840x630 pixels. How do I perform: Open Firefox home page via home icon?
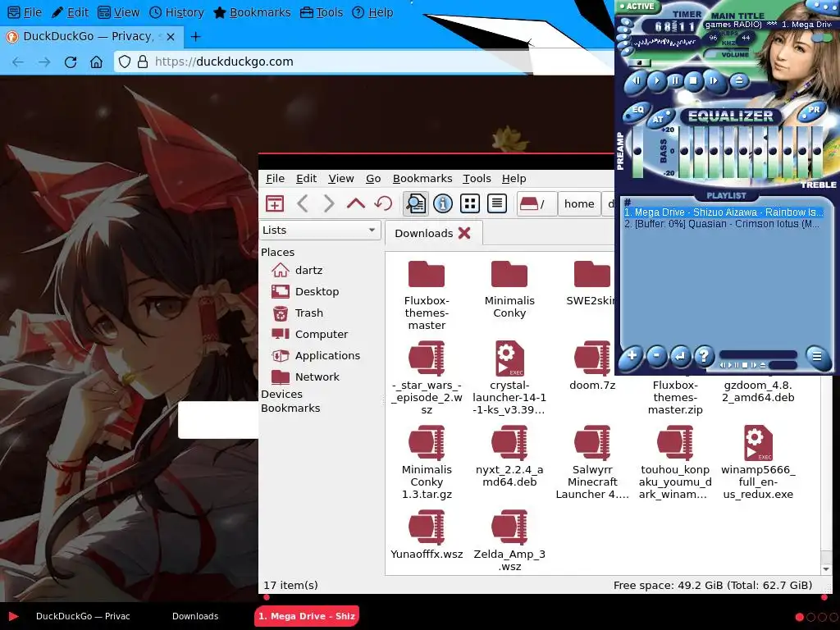coord(97,62)
